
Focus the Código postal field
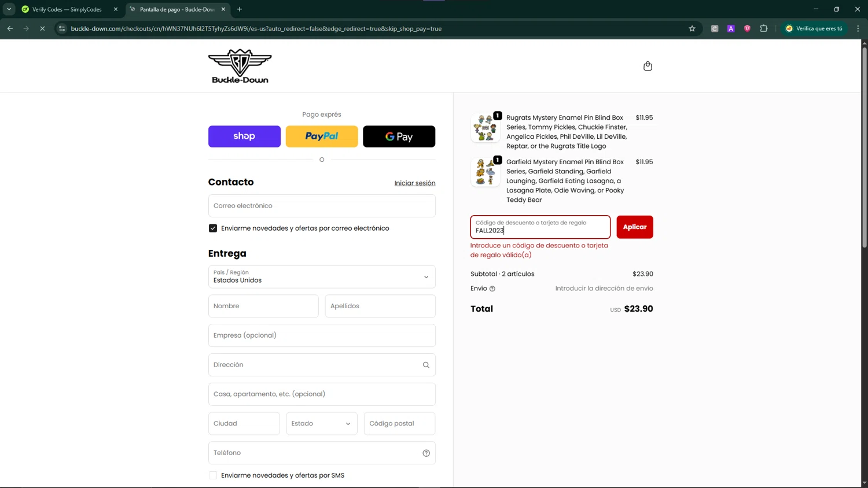point(399,423)
